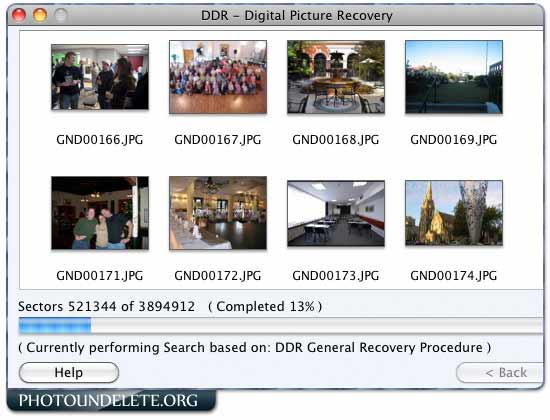Go to previous step with Back

[x=500, y=373]
